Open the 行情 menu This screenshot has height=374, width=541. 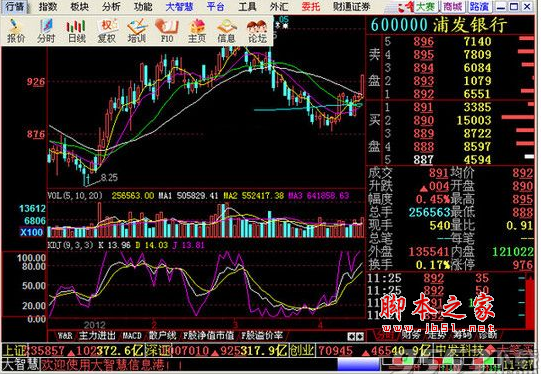pyautogui.click(x=15, y=7)
